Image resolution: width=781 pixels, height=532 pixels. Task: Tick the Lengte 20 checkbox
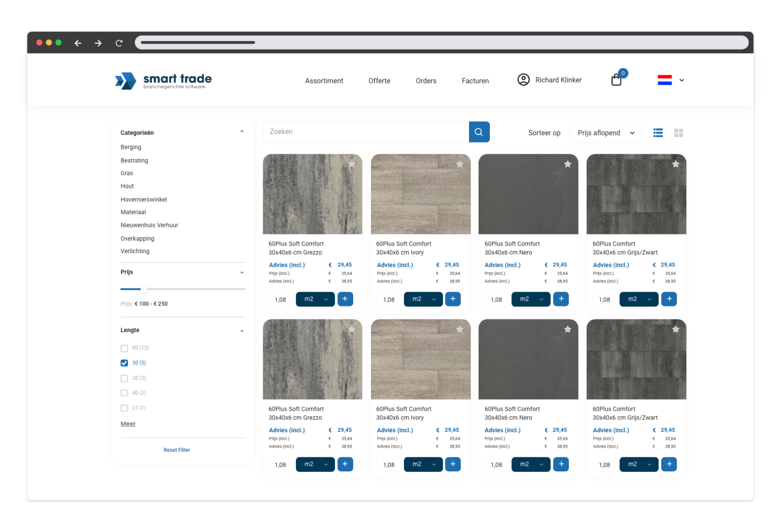pyautogui.click(x=124, y=378)
